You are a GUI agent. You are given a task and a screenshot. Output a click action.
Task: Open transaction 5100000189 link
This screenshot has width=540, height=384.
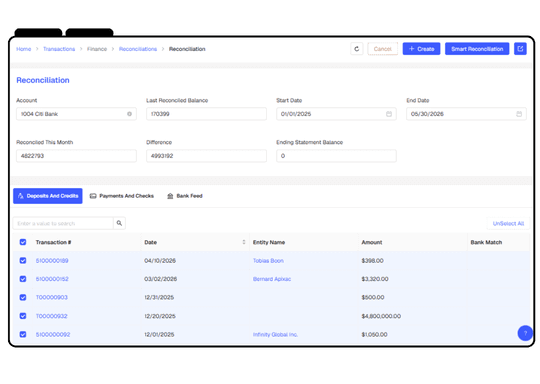coord(52,261)
